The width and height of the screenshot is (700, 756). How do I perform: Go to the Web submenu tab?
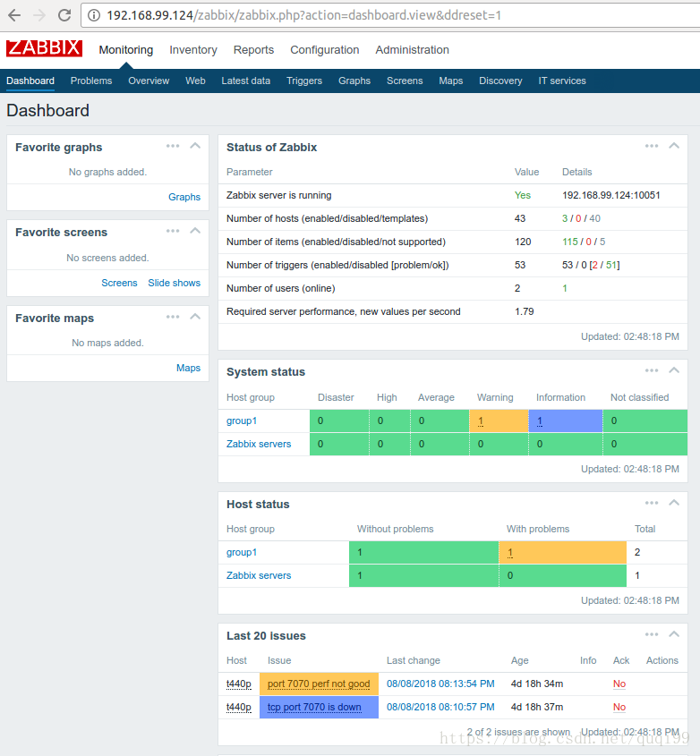(195, 81)
